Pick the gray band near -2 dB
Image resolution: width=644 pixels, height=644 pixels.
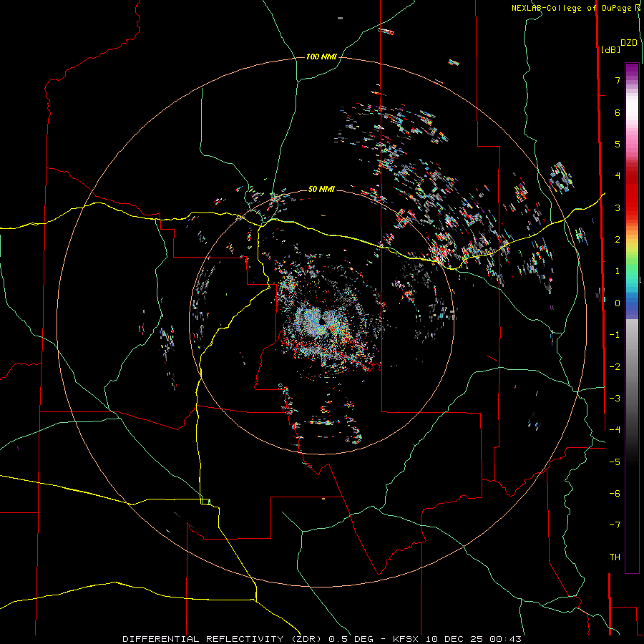tap(632, 366)
